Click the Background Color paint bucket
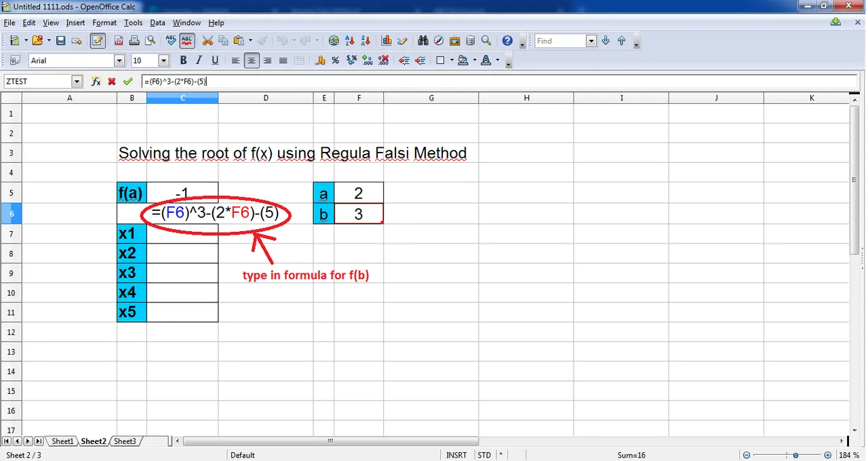This screenshot has height=461, width=868. (x=463, y=60)
